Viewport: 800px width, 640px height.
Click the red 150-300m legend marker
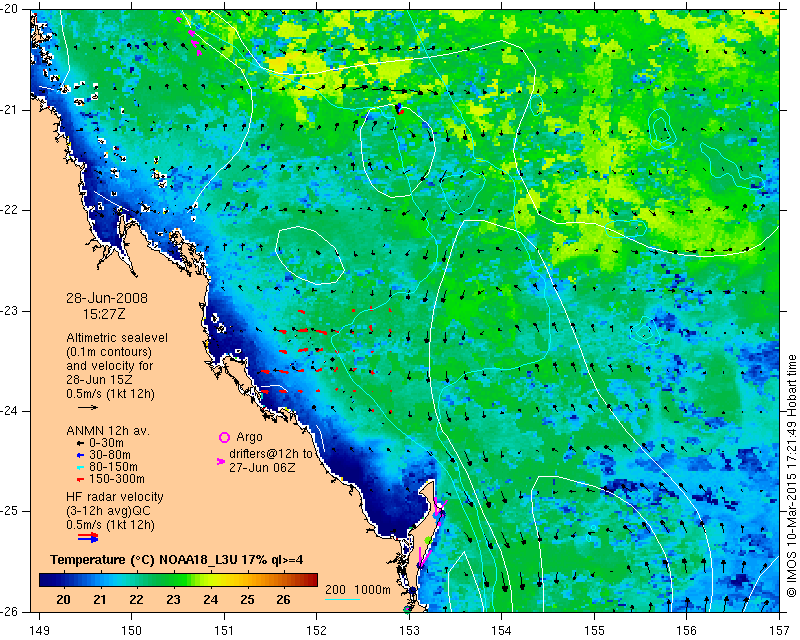80,480
